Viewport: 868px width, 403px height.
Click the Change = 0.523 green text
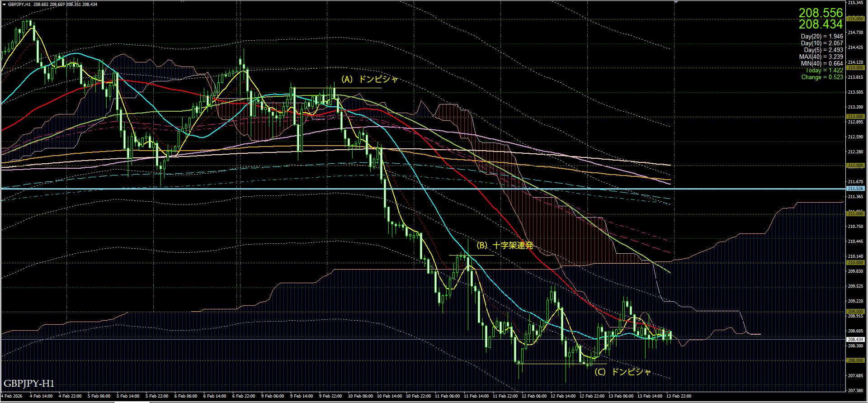822,77
